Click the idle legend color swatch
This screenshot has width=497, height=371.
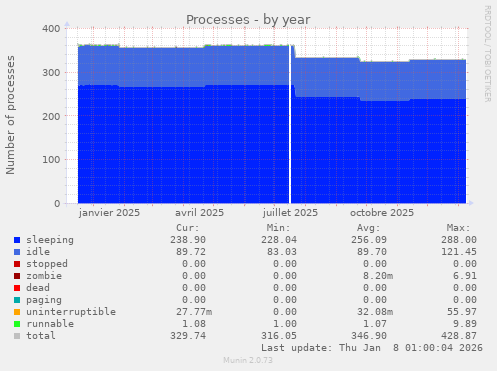point(17,252)
